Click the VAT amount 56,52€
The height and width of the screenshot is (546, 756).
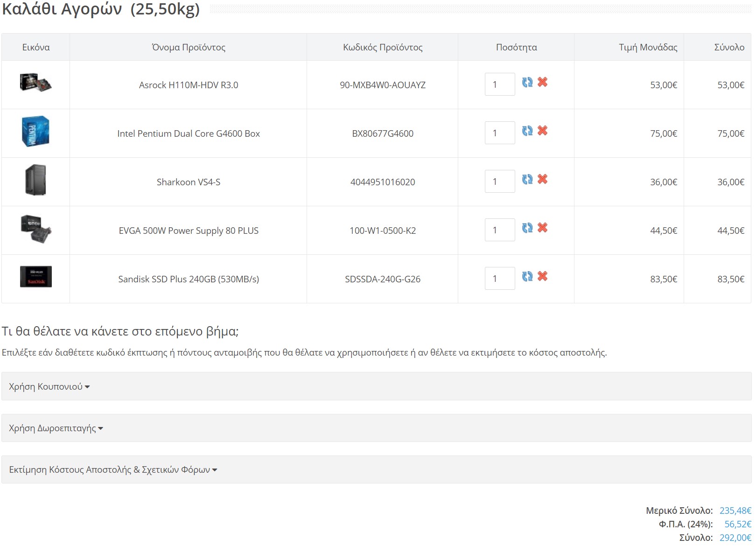pyautogui.click(x=738, y=524)
